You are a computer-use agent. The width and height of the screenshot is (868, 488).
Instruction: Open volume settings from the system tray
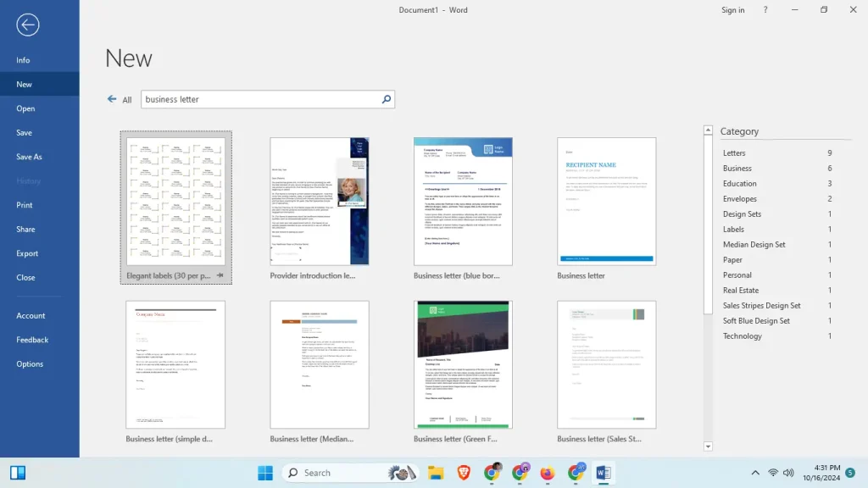(788, 472)
